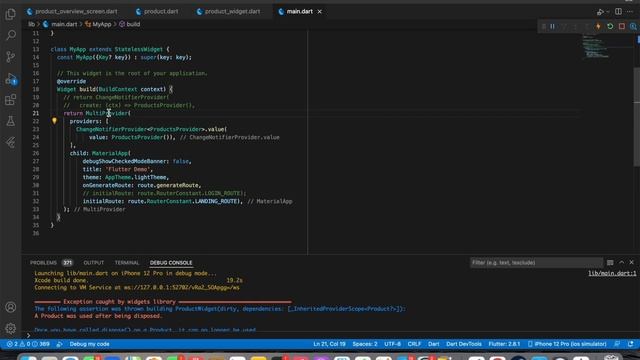Viewport: 640px width, 360px height.
Task: Open the TERMINAL panel tab
Action: point(127,263)
